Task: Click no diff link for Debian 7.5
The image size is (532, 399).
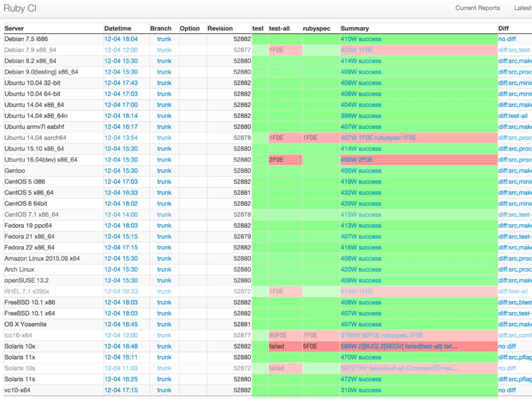Action: tap(507, 39)
